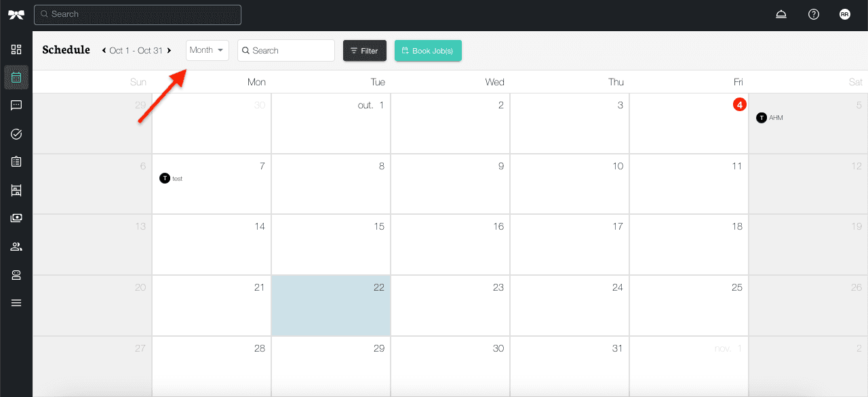Click the payments icon in the sidebar
This screenshot has width=868, height=397.
pyautogui.click(x=16, y=217)
